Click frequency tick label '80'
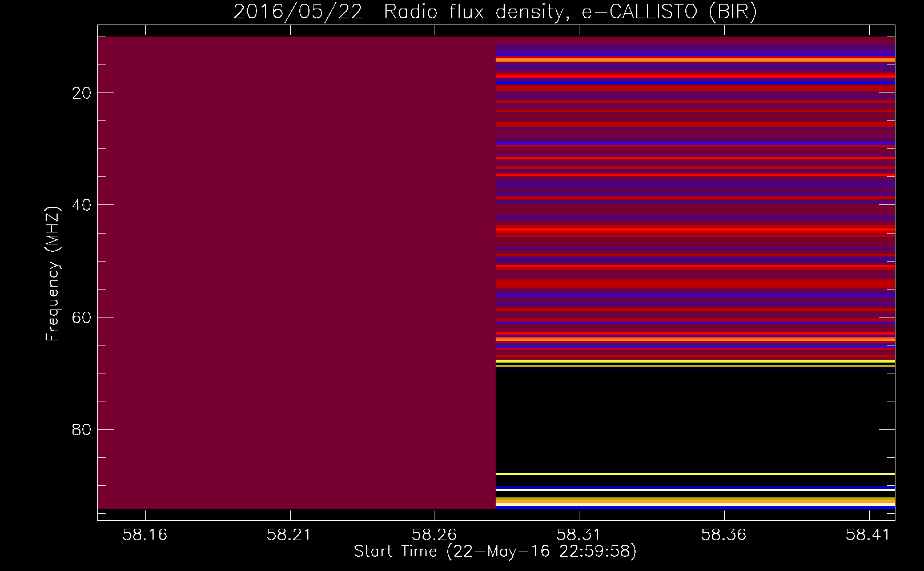 [82, 429]
